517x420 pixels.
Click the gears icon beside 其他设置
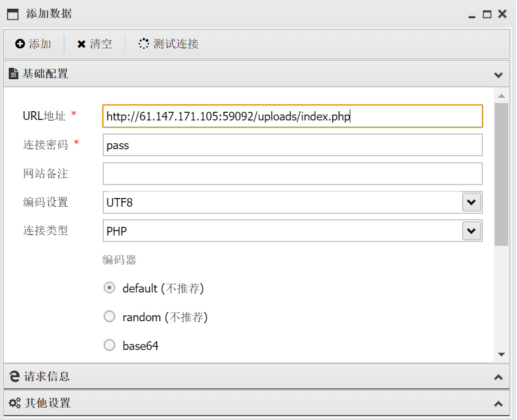(15, 403)
